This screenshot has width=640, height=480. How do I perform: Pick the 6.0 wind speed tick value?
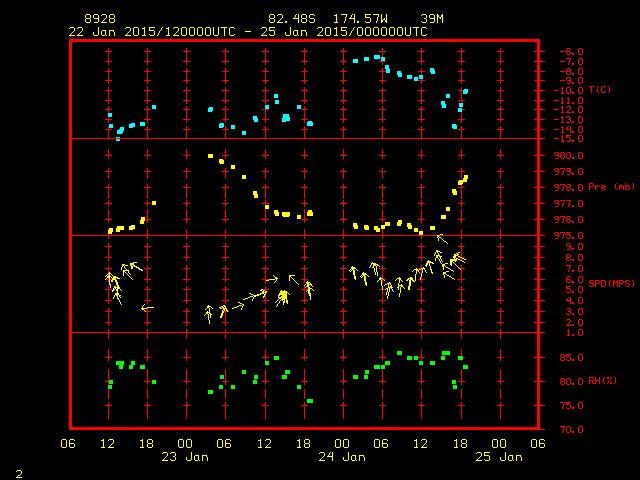point(574,280)
